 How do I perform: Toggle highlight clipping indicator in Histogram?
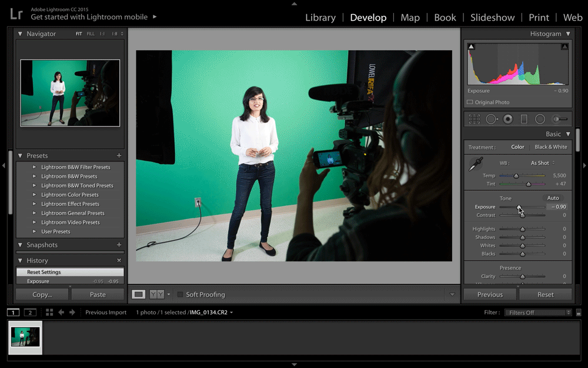pyautogui.click(x=564, y=47)
